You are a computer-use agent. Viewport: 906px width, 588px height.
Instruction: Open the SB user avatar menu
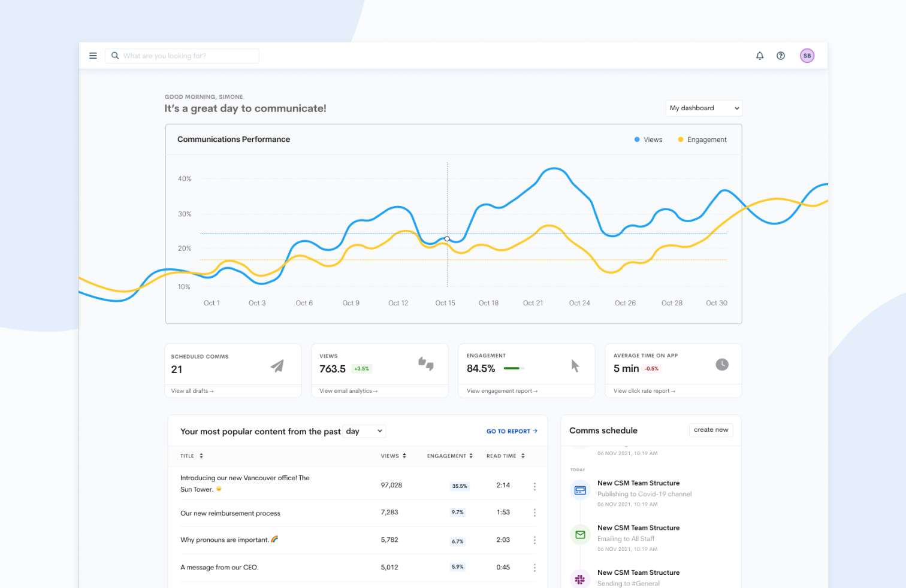807,56
